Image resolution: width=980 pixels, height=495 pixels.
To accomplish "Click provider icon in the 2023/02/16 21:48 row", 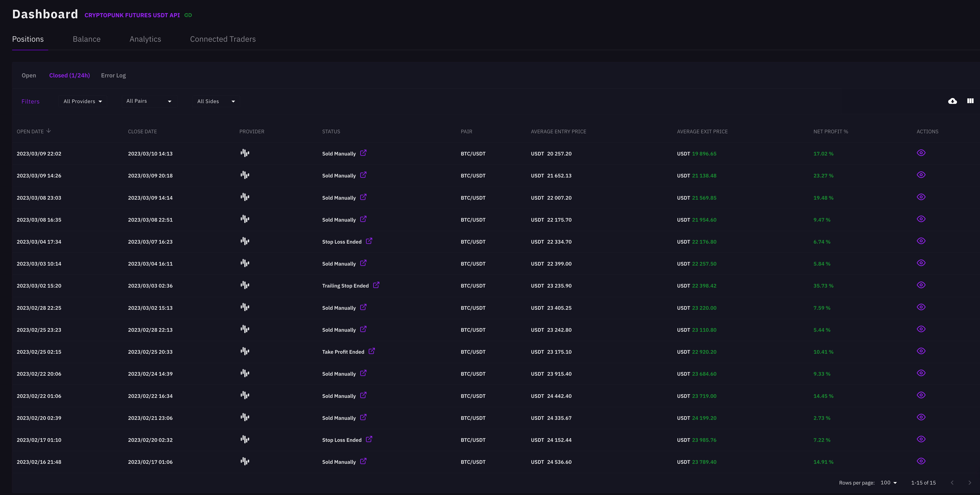I will tap(245, 462).
